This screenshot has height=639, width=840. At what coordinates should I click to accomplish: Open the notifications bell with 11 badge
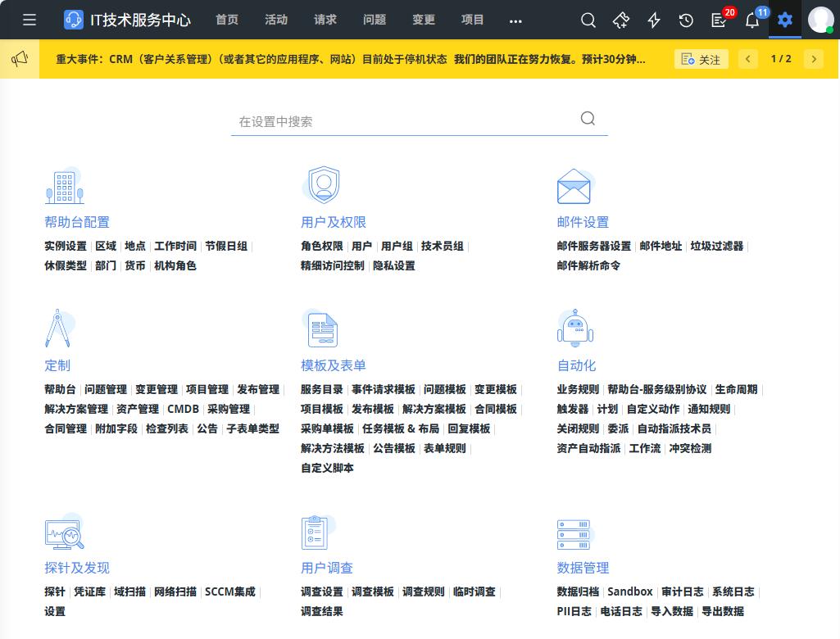[x=751, y=20]
